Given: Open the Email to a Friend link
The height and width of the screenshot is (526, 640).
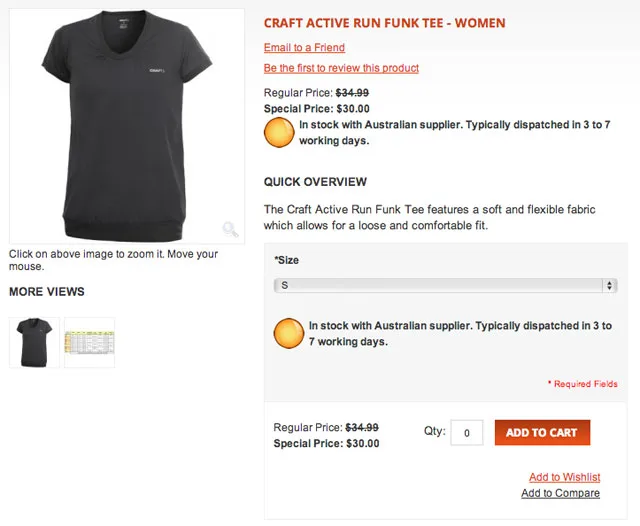Looking at the screenshot, I should click(x=304, y=48).
